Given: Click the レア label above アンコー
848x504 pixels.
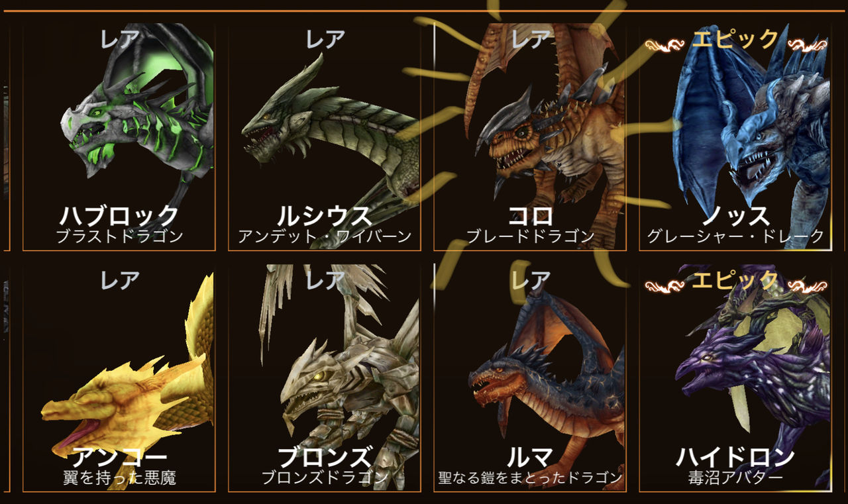Looking at the screenshot, I should (120, 281).
